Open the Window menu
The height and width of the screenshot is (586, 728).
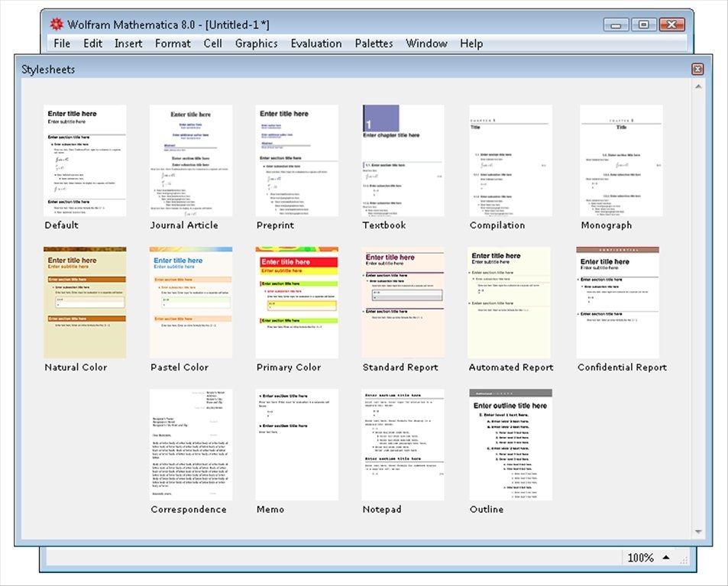(x=426, y=44)
